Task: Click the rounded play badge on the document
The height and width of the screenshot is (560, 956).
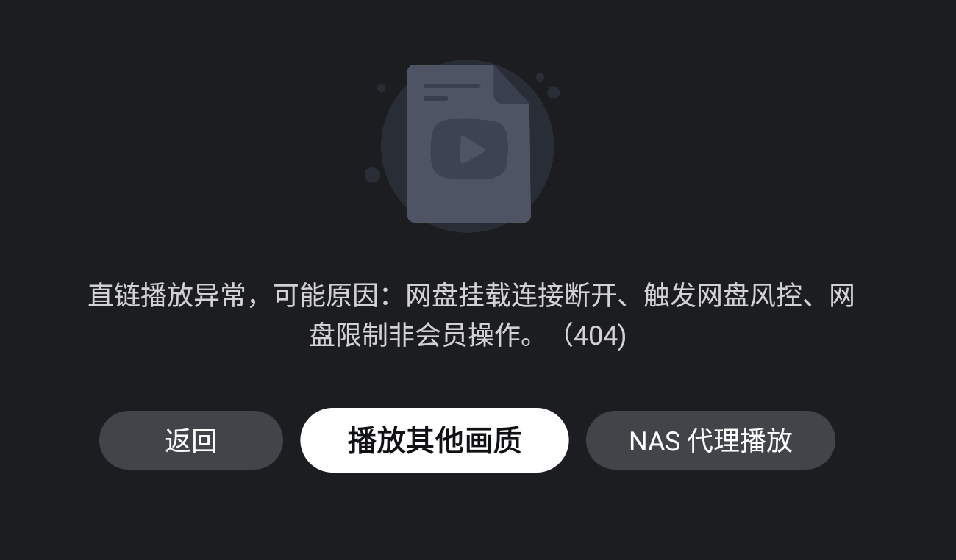Action: 469,150
